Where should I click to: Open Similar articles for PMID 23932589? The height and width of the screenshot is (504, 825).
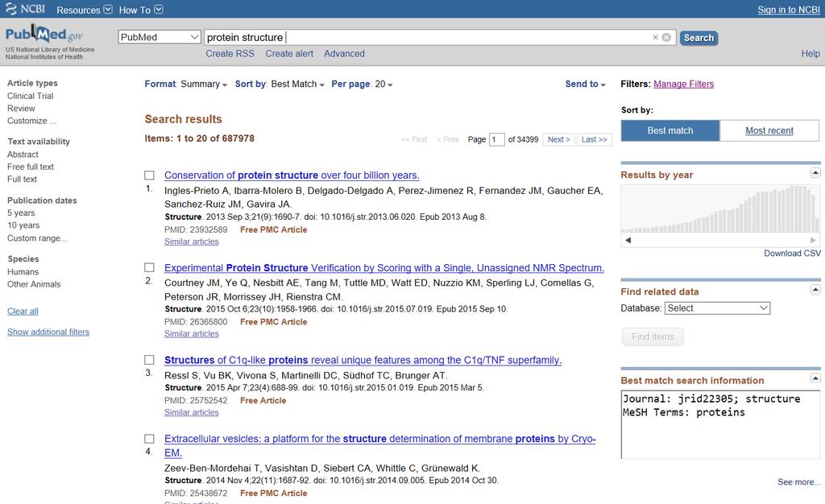(192, 242)
